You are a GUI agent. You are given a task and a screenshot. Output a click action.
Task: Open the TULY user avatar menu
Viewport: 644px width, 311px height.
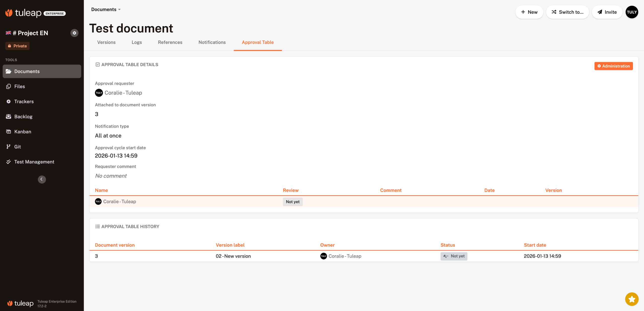click(x=631, y=12)
